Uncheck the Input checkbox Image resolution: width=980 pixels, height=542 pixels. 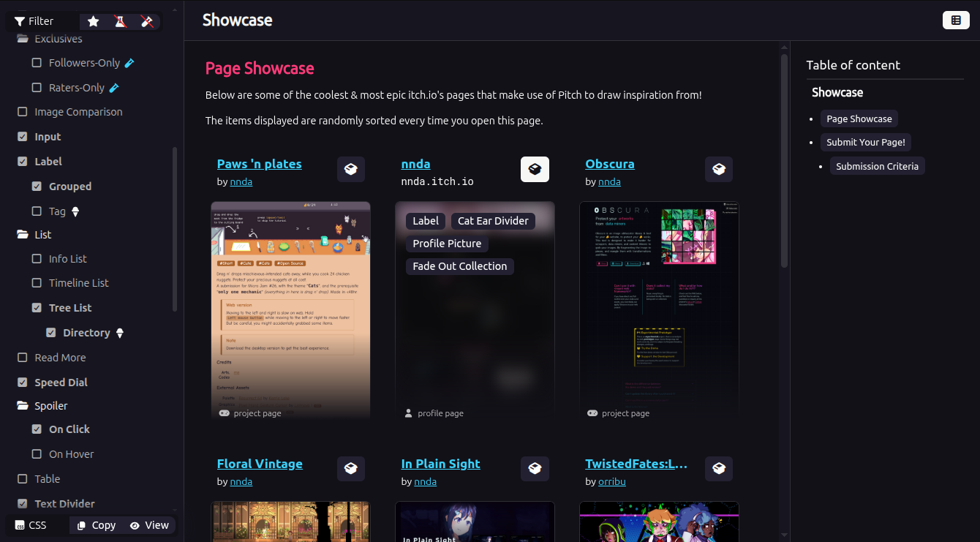pyautogui.click(x=22, y=137)
